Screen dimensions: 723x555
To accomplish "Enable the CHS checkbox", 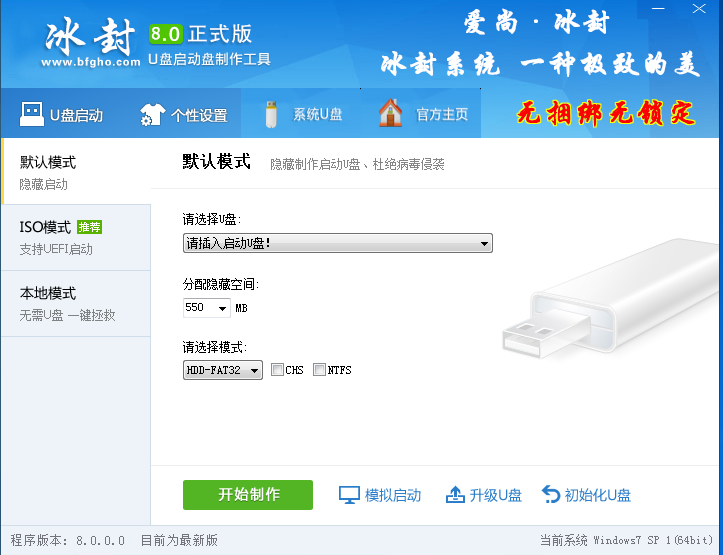I will coord(277,370).
